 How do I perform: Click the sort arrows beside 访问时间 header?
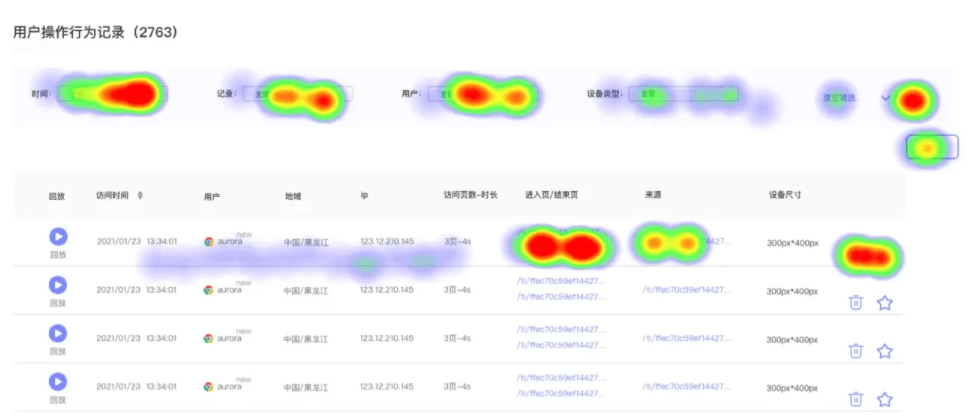(140, 195)
